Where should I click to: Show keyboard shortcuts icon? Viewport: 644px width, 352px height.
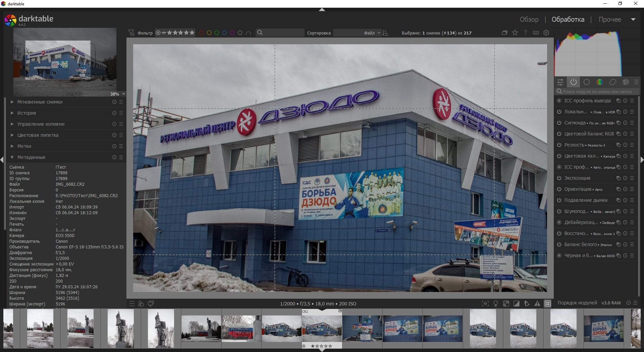tap(536, 33)
